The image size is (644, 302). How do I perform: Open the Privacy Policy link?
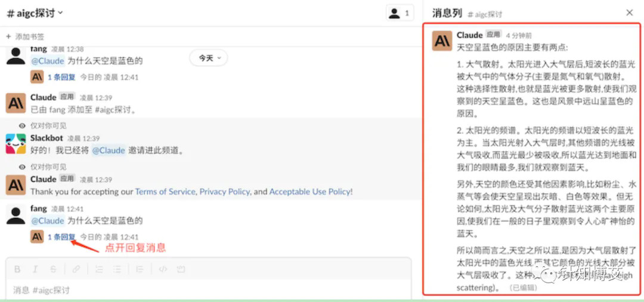(x=225, y=192)
